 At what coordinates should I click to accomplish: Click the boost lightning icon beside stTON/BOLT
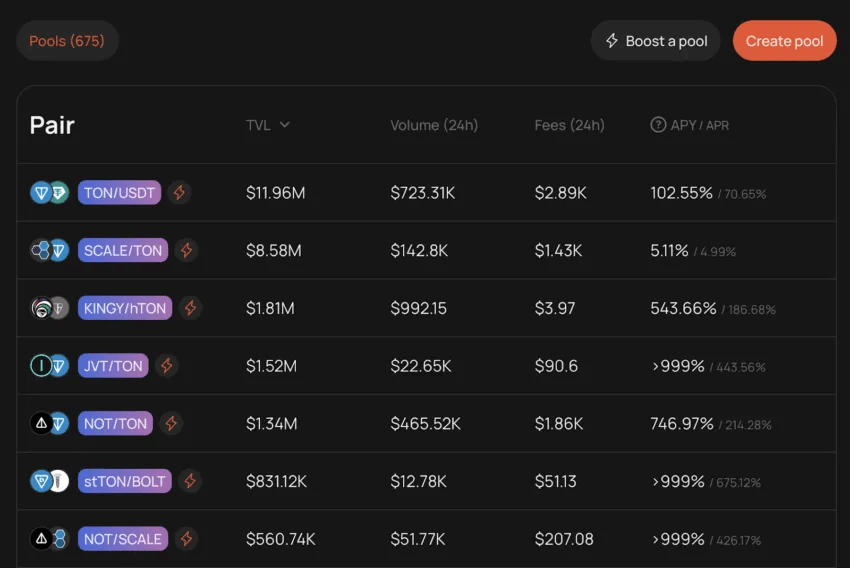(x=190, y=481)
